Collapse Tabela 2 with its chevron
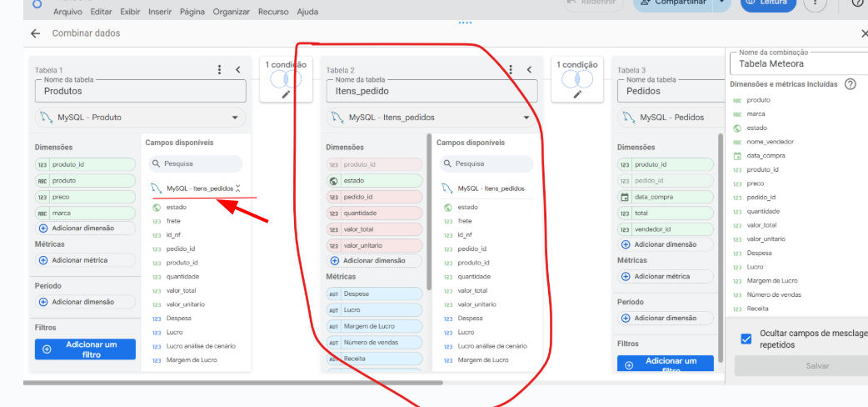The height and width of the screenshot is (407, 868). tap(529, 70)
